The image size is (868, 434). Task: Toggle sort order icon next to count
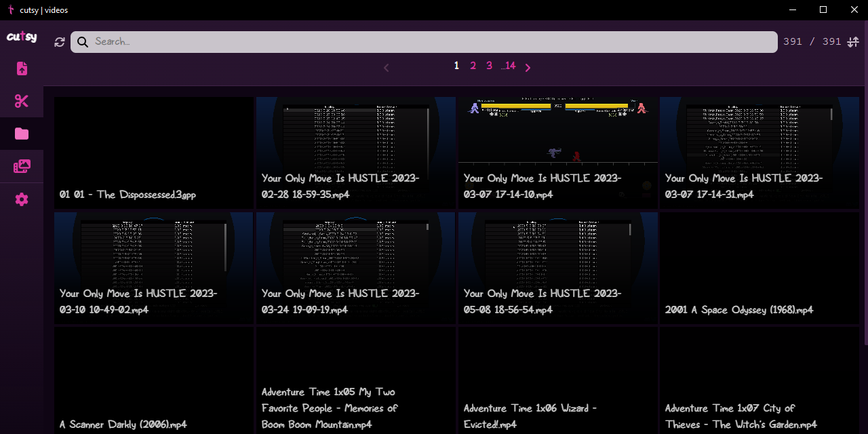click(853, 42)
